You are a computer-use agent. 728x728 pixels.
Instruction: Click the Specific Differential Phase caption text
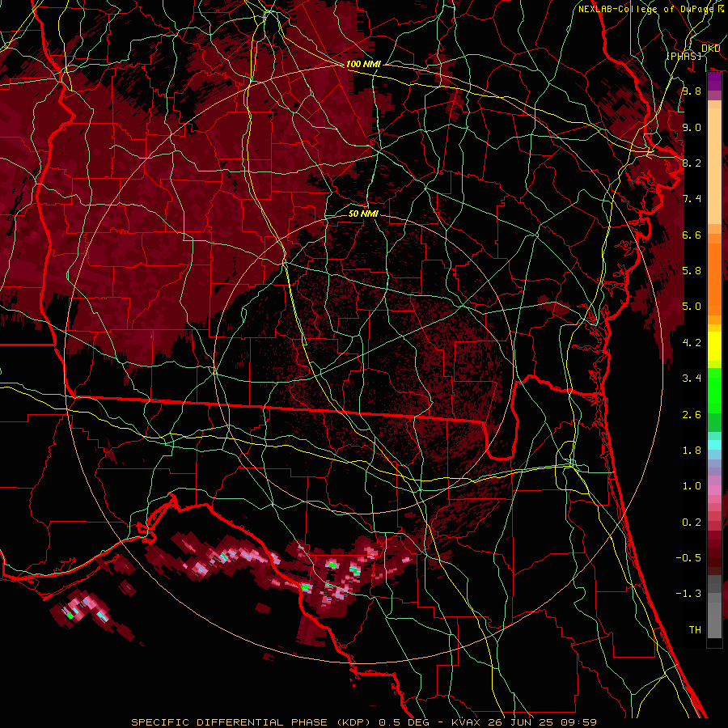tap(363, 722)
